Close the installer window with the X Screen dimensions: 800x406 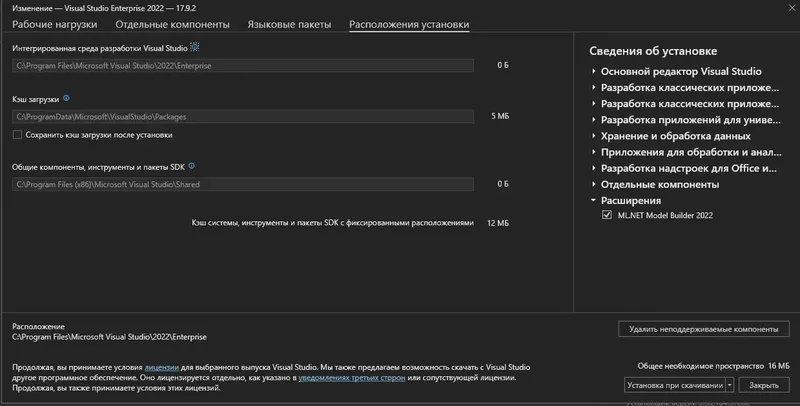[x=792, y=8]
